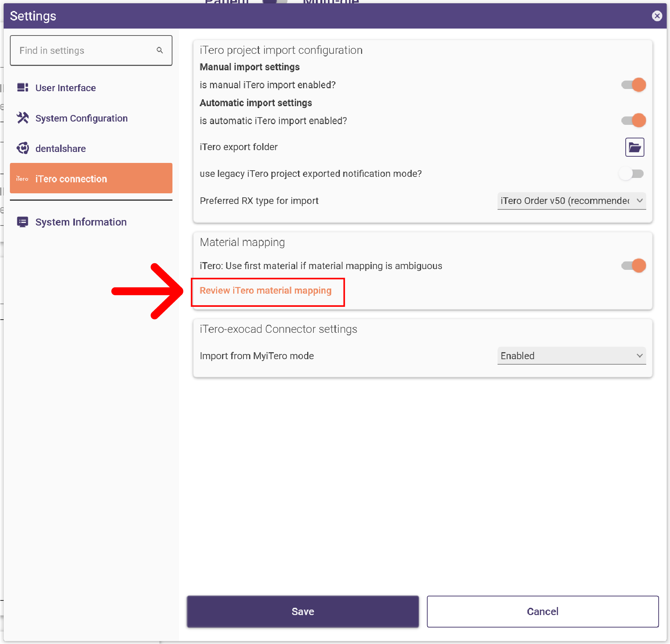670x644 pixels.
Task: Focus the Find in settings field
Action: pyautogui.click(x=91, y=51)
